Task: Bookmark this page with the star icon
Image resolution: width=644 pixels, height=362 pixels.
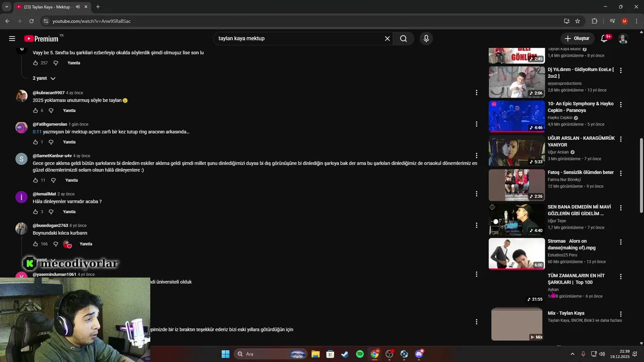Action: point(578,21)
